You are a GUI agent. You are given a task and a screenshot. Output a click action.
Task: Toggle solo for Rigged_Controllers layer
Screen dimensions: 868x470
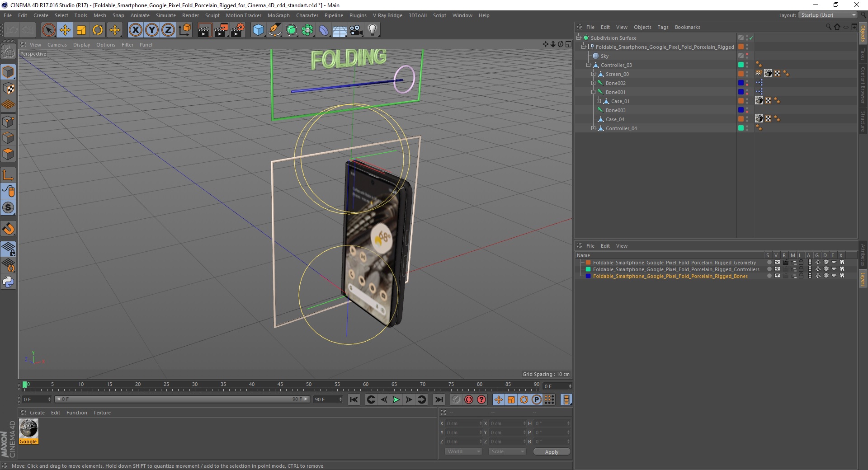point(769,269)
